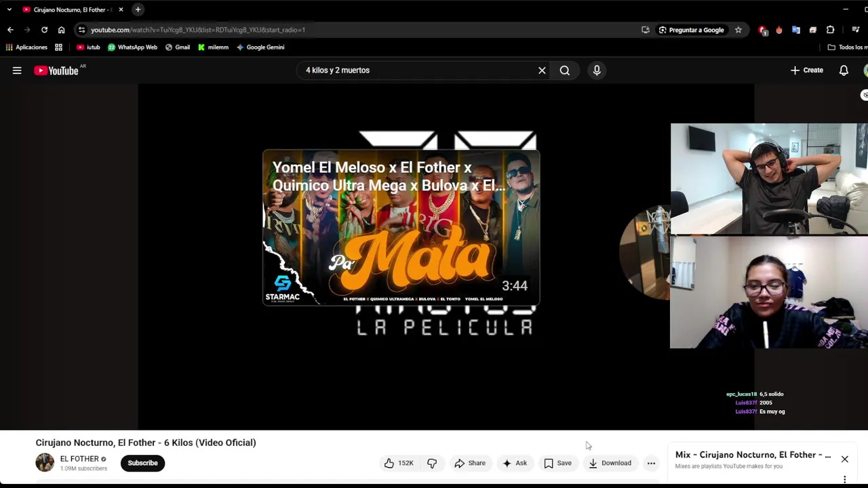The height and width of the screenshot is (488, 868).
Task: Open media controls icon in Chrome toolbar
Action: tap(856, 30)
